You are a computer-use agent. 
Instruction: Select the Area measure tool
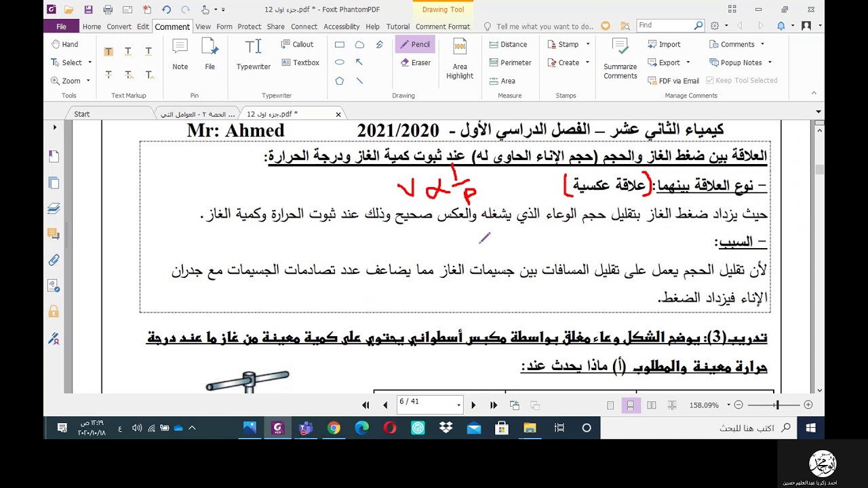click(502, 81)
